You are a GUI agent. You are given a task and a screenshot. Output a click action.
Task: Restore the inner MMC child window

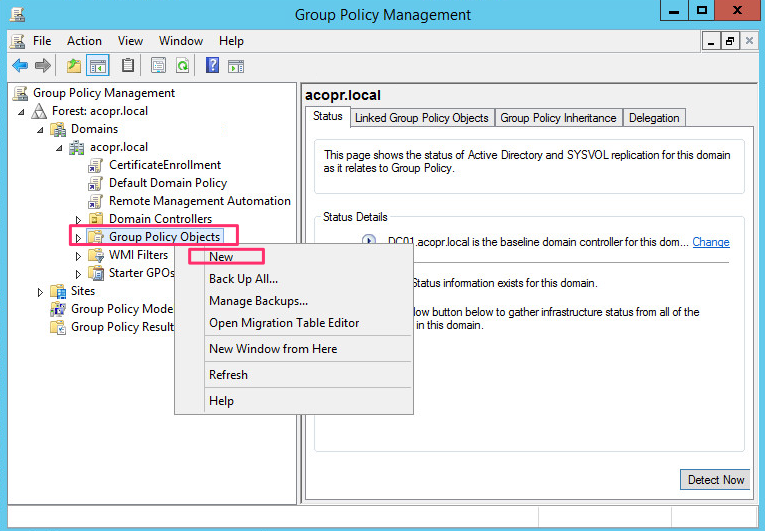pos(730,41)
